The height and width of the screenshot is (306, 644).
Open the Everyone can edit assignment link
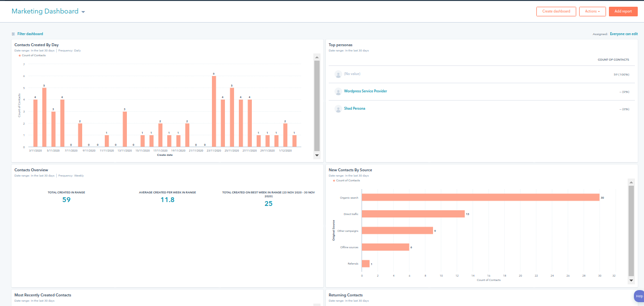click(623, 34)
